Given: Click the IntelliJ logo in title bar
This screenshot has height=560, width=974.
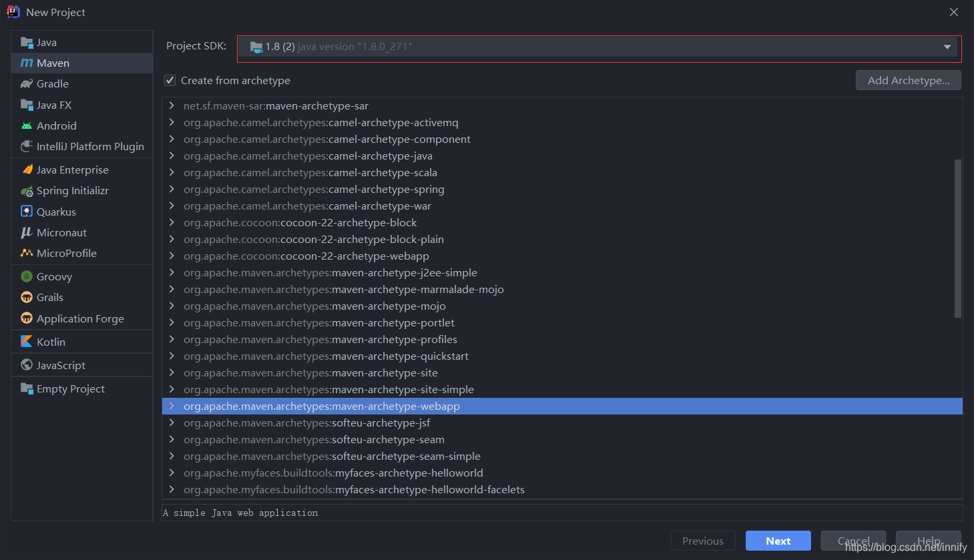Looking at the screenshot, I should pos(13,12).
